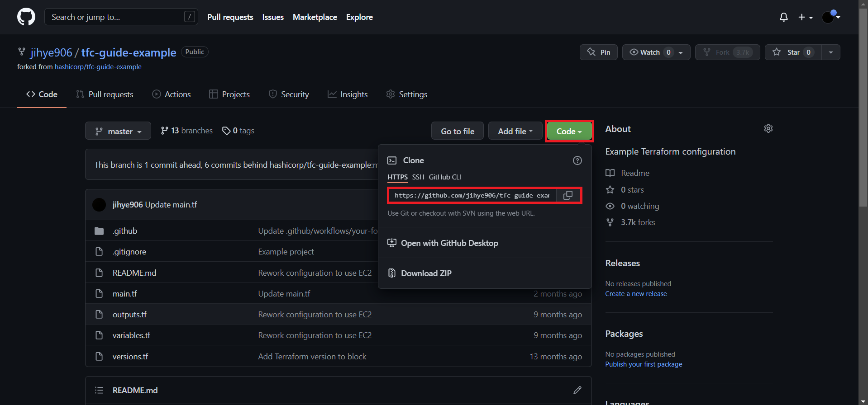The height and width of the screenshot is (405, 868).
Task: Switch to the Actions tab
Action: [x=172, y=94]
